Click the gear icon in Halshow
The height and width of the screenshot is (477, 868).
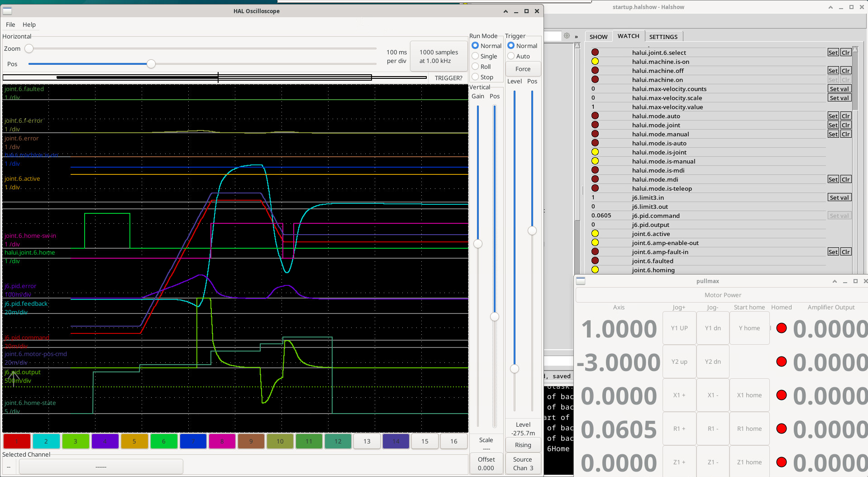pyautogui.click(x=567, y=36)
